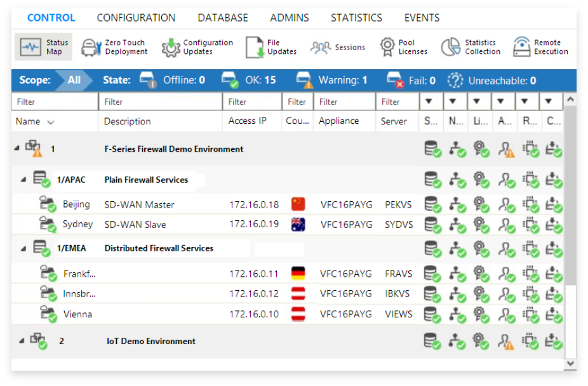The image size is (588, 386).
Task: Open File Updates
Action: coord(255,47)
